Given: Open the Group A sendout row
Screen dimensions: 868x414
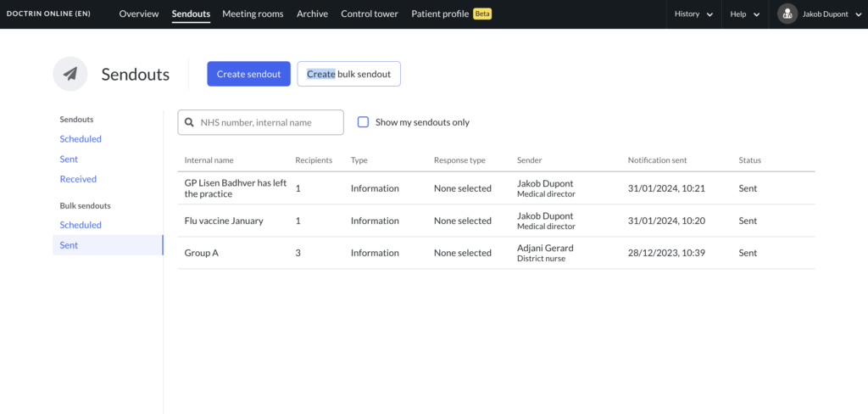Looking at the screenshot, I should 496,253.
